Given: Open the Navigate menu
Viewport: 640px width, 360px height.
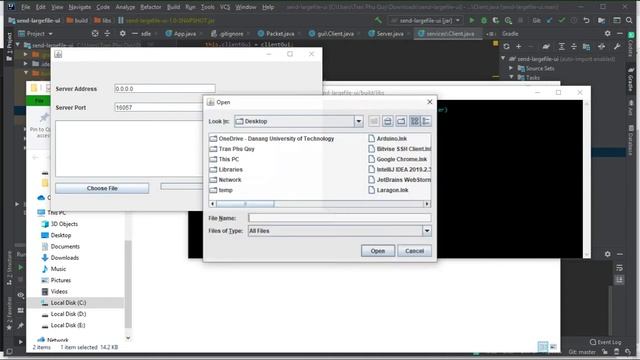Looking at the screenshot, I should pos(80,7).
